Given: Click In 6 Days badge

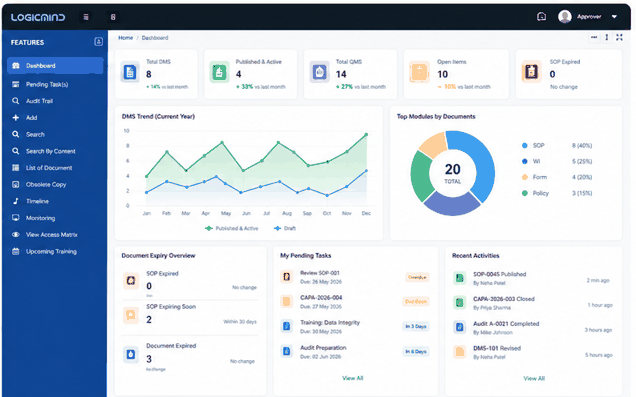Looking at the screenshot, I should [416, 352].
